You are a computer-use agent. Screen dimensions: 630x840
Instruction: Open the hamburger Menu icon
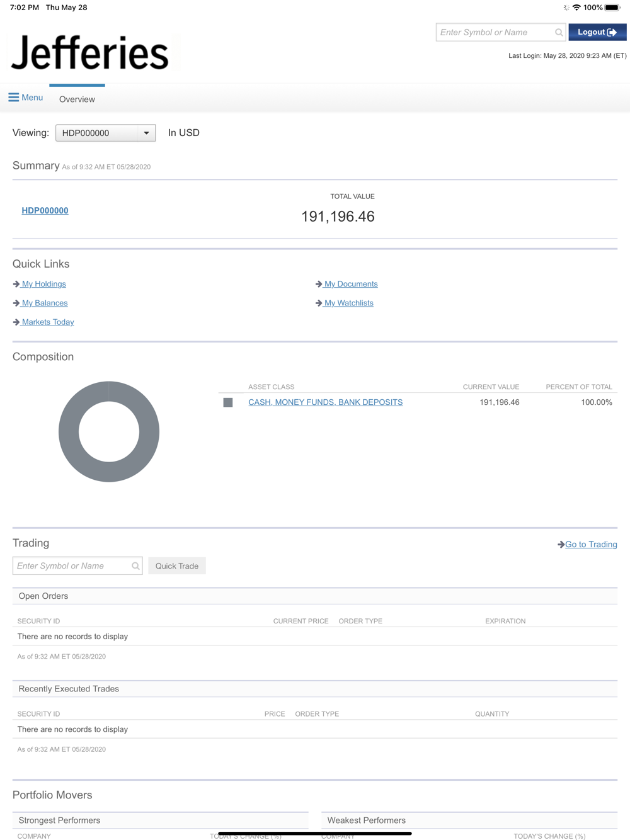point(13,98)
